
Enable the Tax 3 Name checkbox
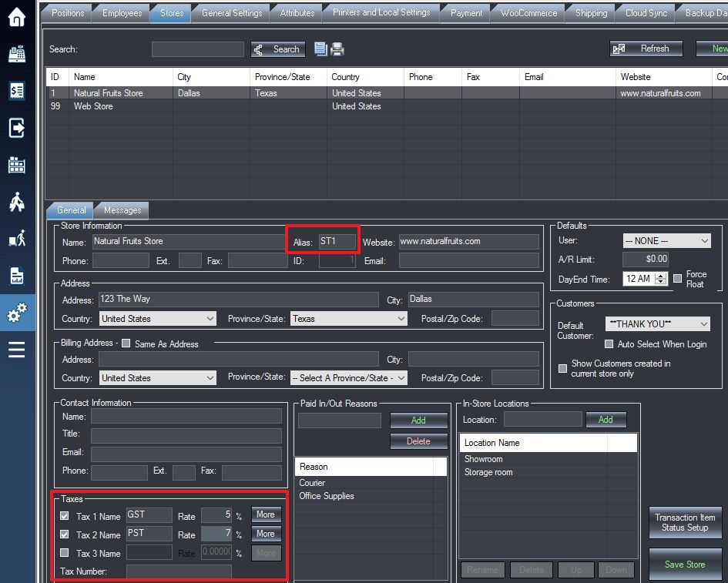(x=65, y=553)
